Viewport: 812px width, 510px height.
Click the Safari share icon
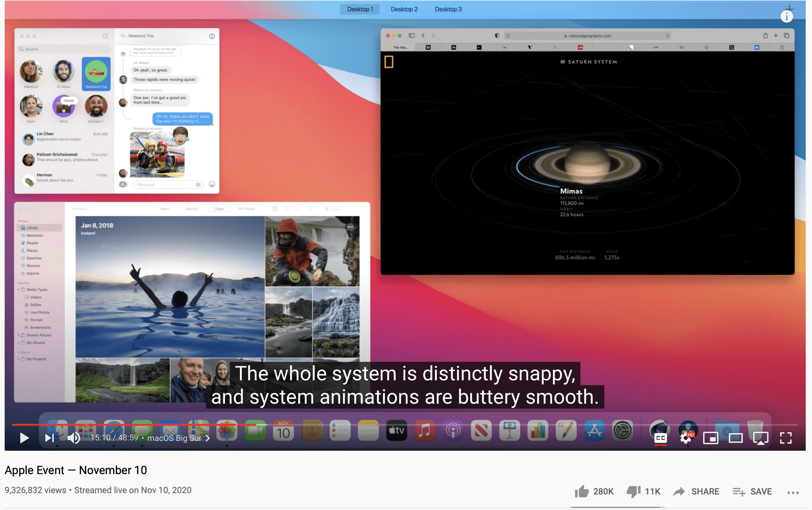(765, 35)
